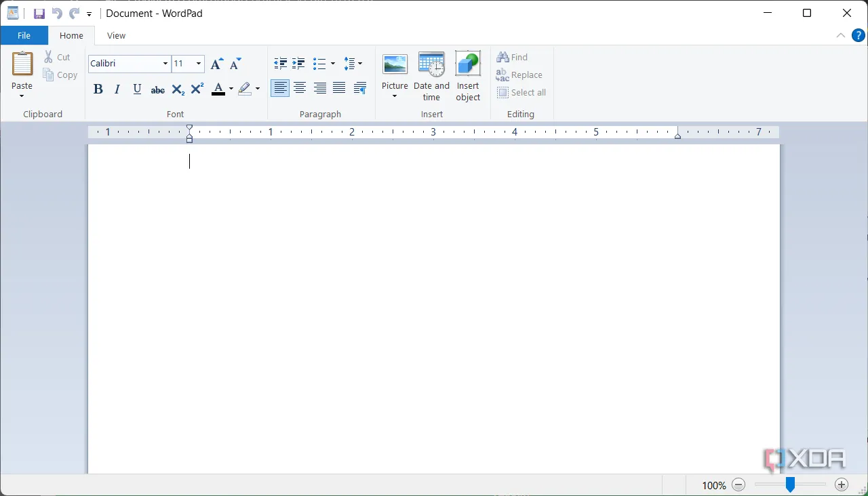This screenshot has width=868, height=496.
Task: Open WordPad Help question mark icon
Action: pos(858,36)
